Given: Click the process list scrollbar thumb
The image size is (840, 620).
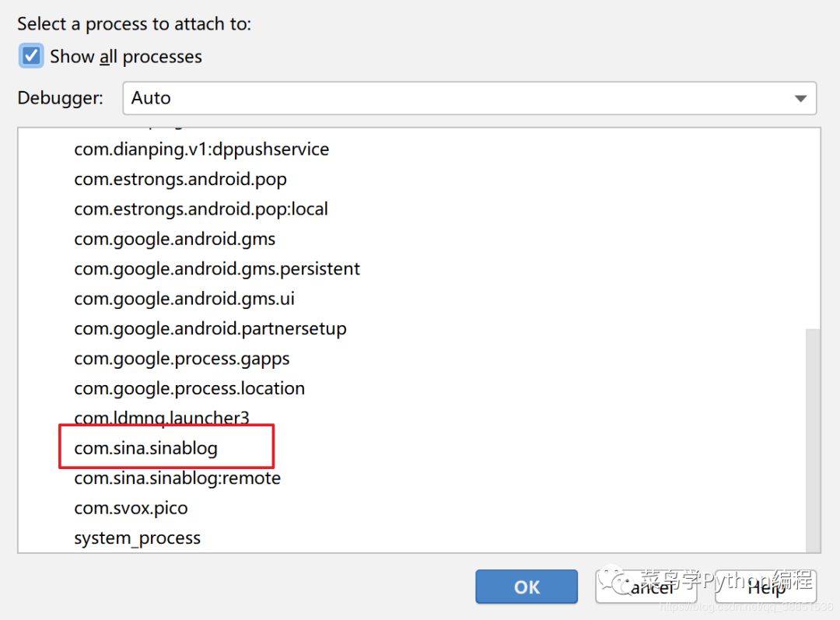Looking at the screenshot, I should [x=813, y=440].
